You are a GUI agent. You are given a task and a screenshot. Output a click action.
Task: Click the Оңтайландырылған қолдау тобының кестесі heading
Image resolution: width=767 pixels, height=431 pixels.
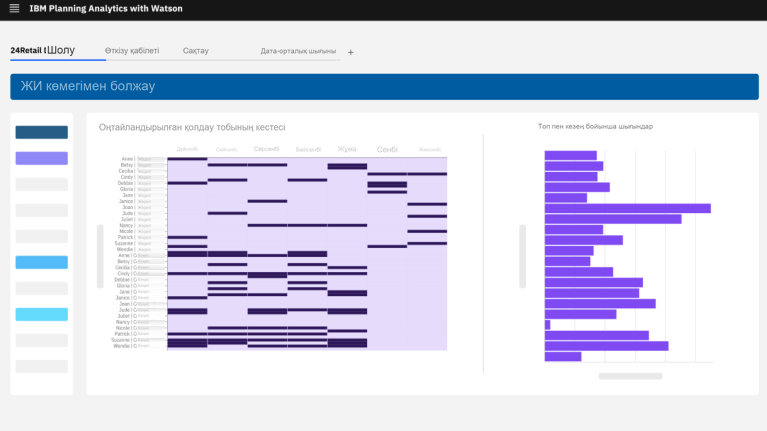[192, 127]
